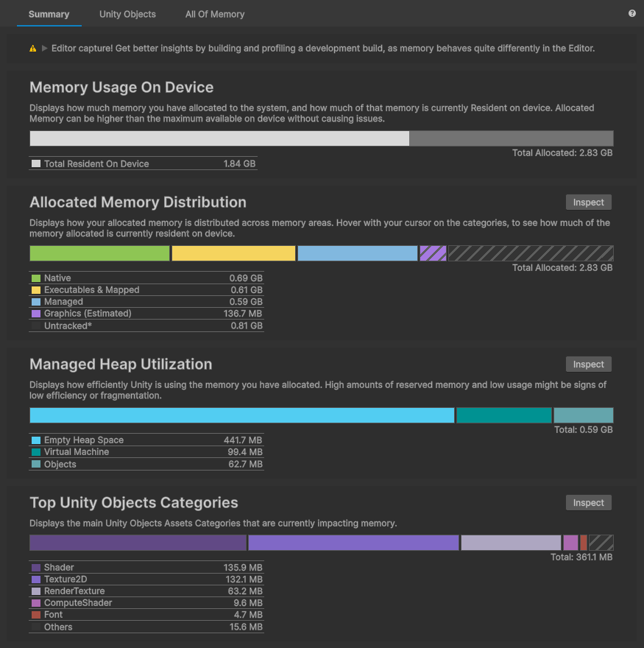Select the striped Others bar segment
The width and height of the screenshot is (644, 648).
click(601, 543)
